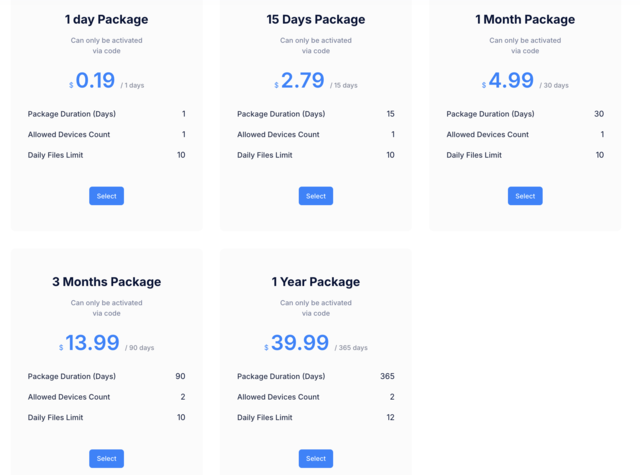640x475 pixels.
Task: Select the 1 day Package
Action: coord(106,196)
